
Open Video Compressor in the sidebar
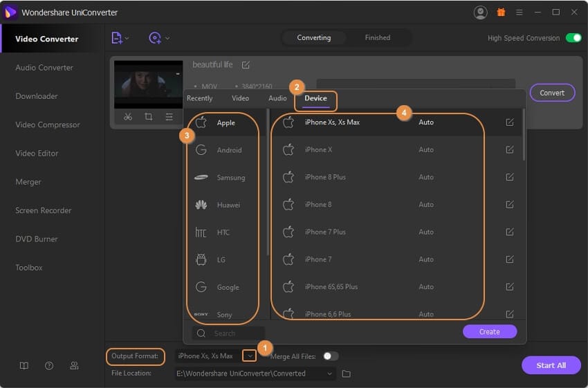[48, 124]
